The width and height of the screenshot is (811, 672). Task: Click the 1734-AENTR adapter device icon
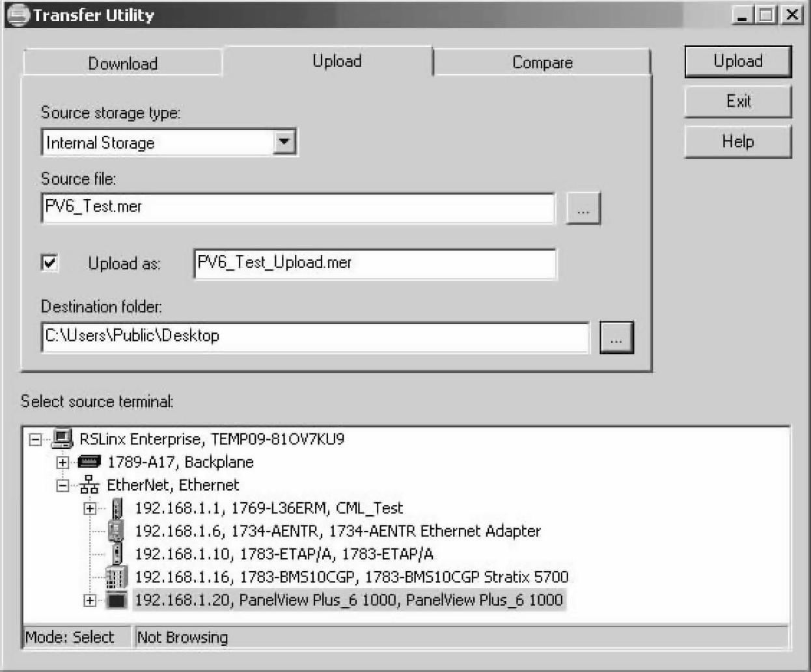point(116,531)
